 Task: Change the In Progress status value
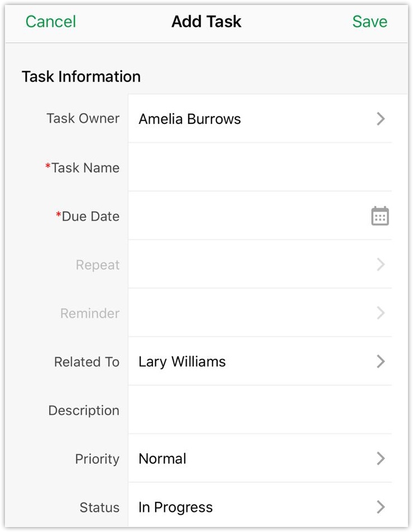click(x=175, y=507)
